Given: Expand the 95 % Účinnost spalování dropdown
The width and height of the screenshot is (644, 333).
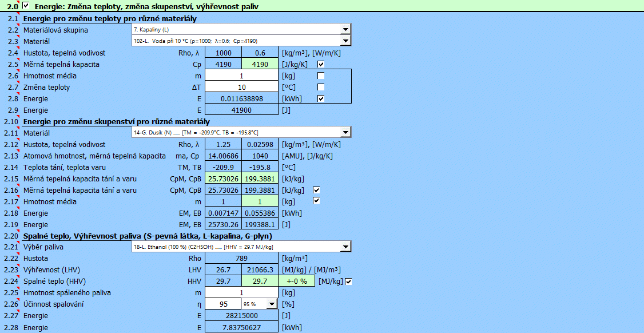Looking at the screenshot, I should pyautogui.click(x=271, y=304).
